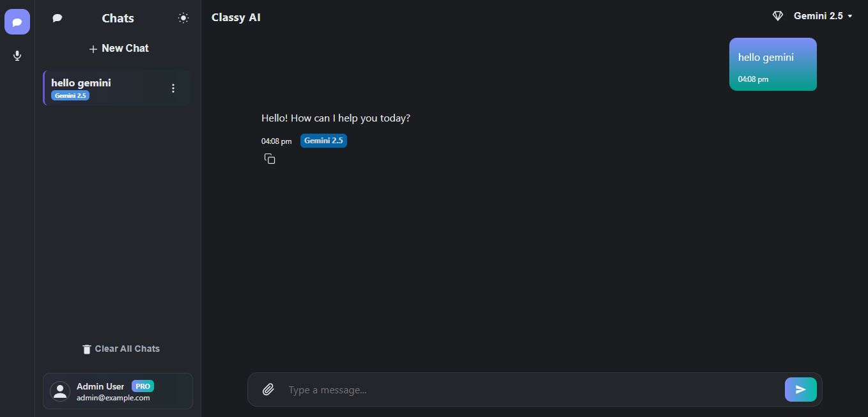Click the admin user avatar icon
The width and height of the screenshot is (868, 417).
(60, 391)
